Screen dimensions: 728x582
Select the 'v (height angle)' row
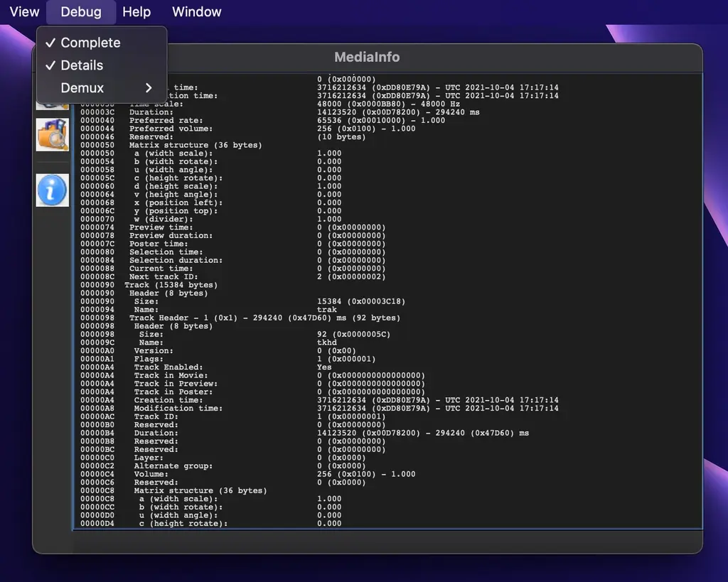210,195
